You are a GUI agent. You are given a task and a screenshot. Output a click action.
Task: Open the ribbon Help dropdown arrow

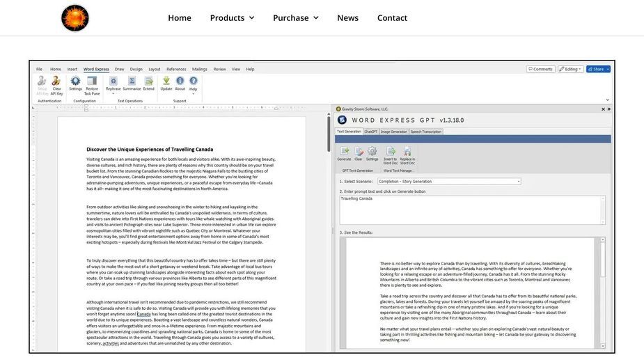click(x=193, y=94)
